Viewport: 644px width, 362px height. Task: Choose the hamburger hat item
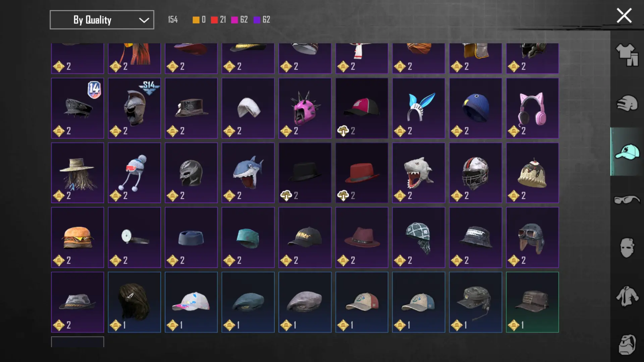77,238
